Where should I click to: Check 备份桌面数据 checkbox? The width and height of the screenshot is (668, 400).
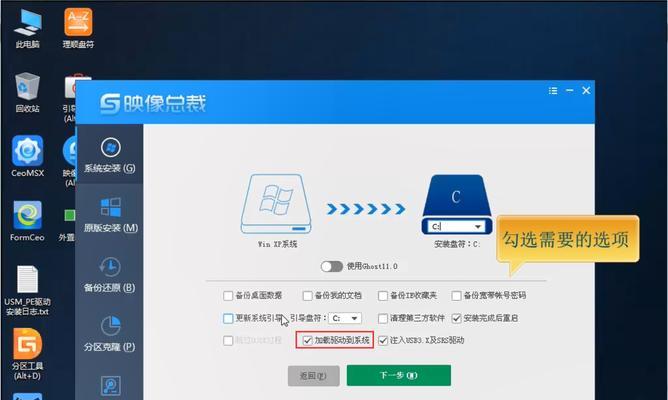coord(228,296)
